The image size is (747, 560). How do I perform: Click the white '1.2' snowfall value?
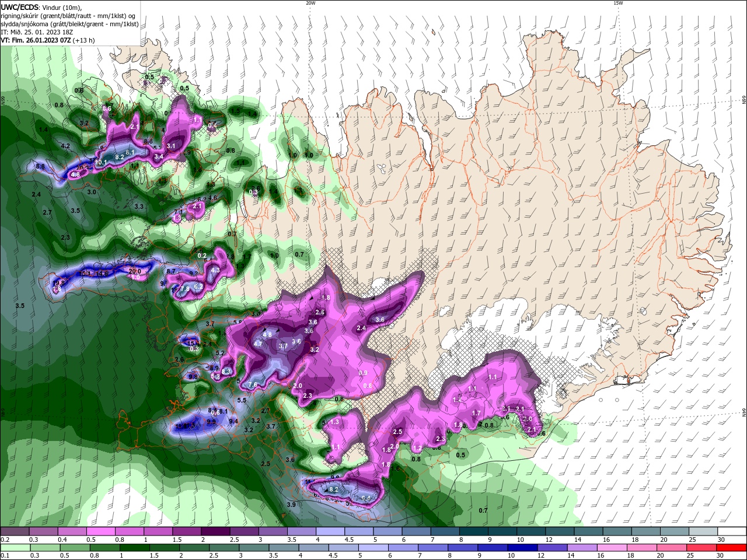pos(417,448)
